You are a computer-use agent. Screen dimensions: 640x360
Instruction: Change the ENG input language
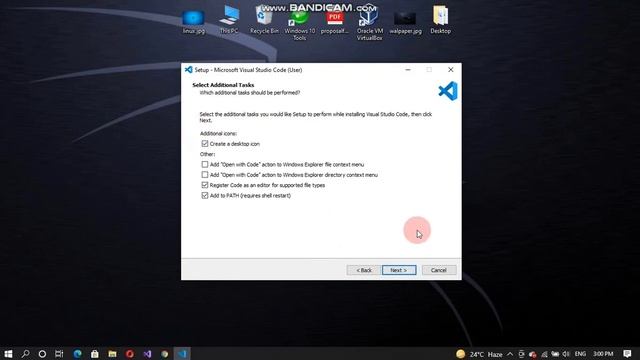(580, 354)
